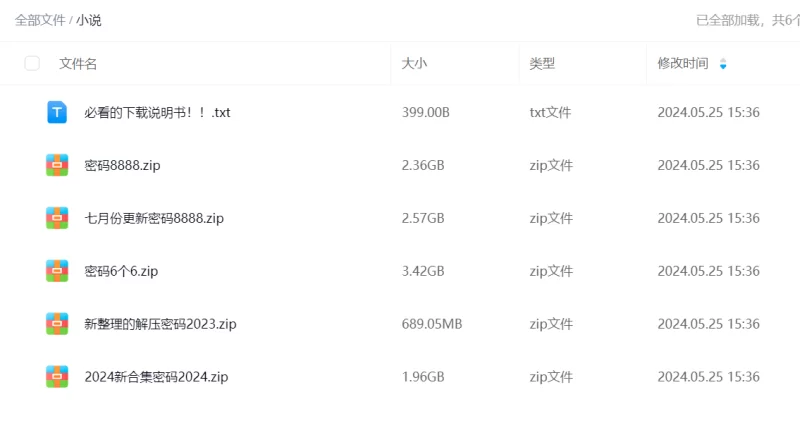
Task: Click the zip icon for 新整理的解压密码2023.zip
Action: click(x=57, y=324)
